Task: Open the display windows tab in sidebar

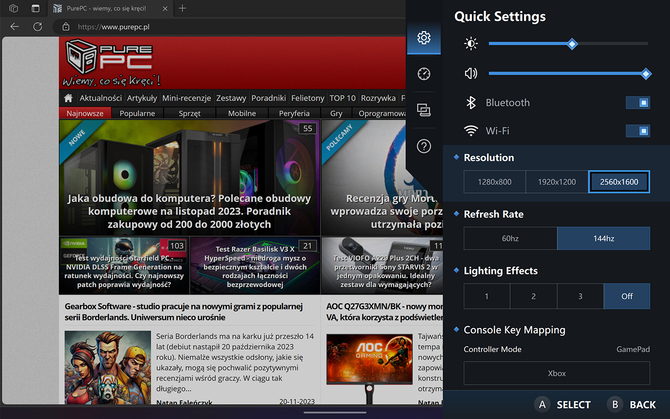Action: 423,110
